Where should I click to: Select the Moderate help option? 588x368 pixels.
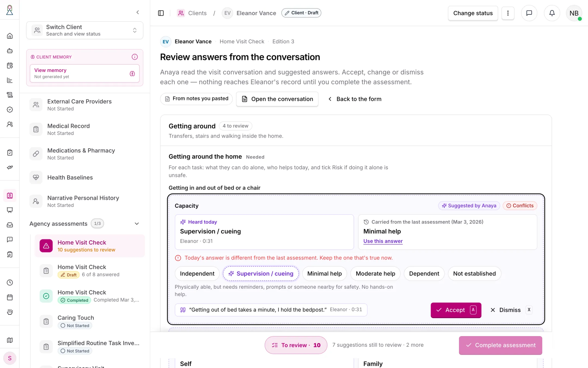(375, 273)
